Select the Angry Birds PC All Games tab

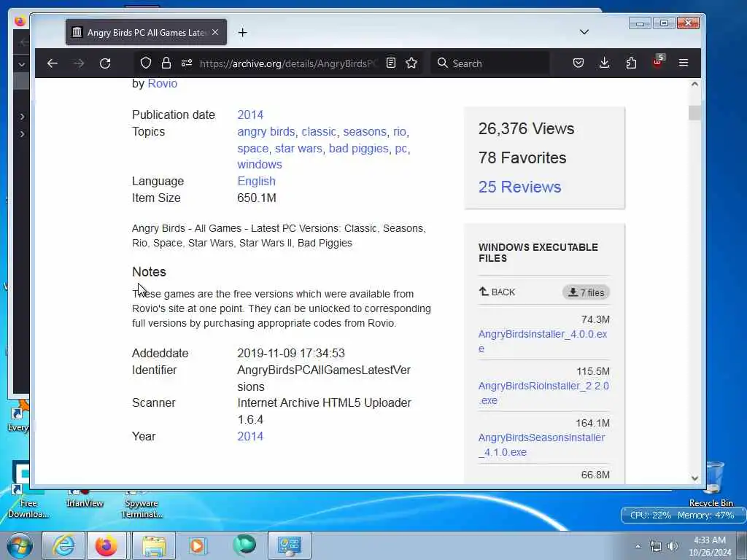tap(146, 32)
